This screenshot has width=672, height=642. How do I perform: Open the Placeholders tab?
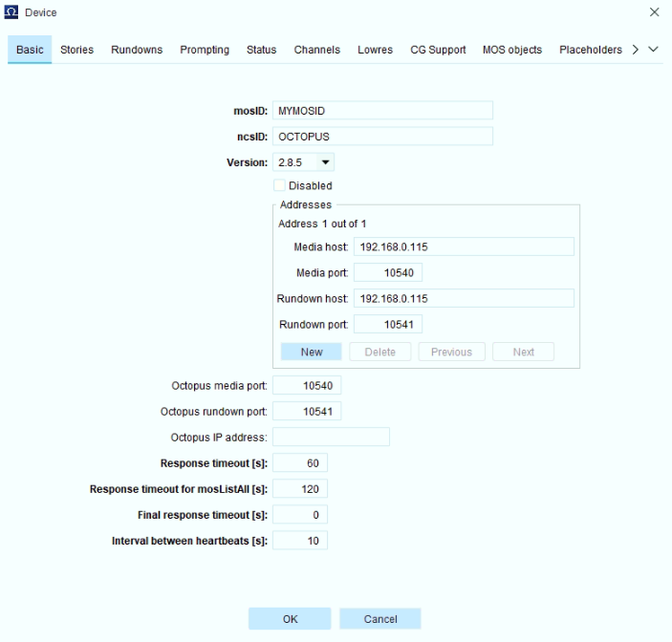590,50
